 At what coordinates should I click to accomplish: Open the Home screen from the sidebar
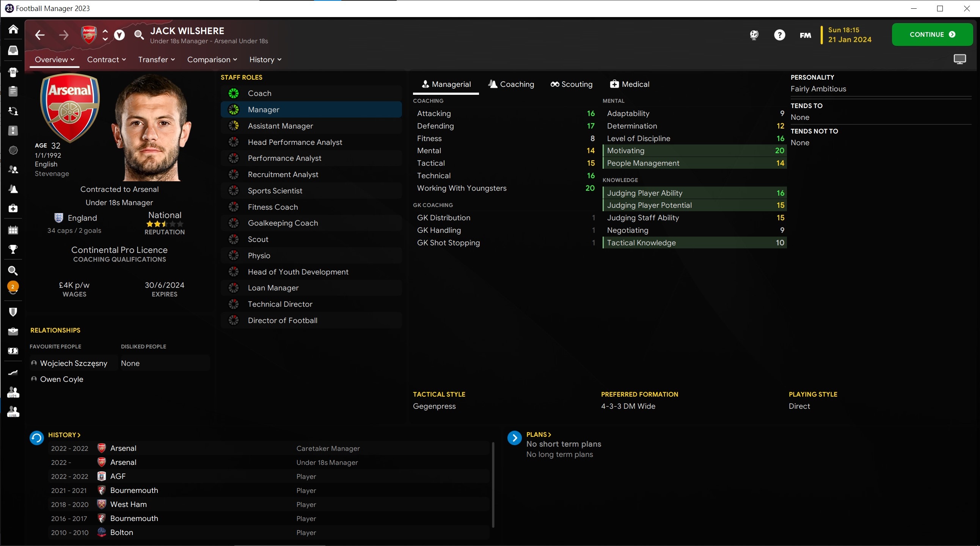13,29
